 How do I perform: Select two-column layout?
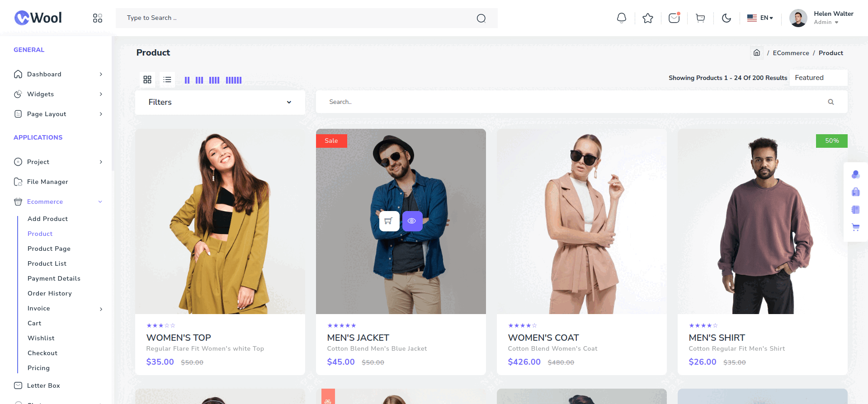click(x=187, y=80)
